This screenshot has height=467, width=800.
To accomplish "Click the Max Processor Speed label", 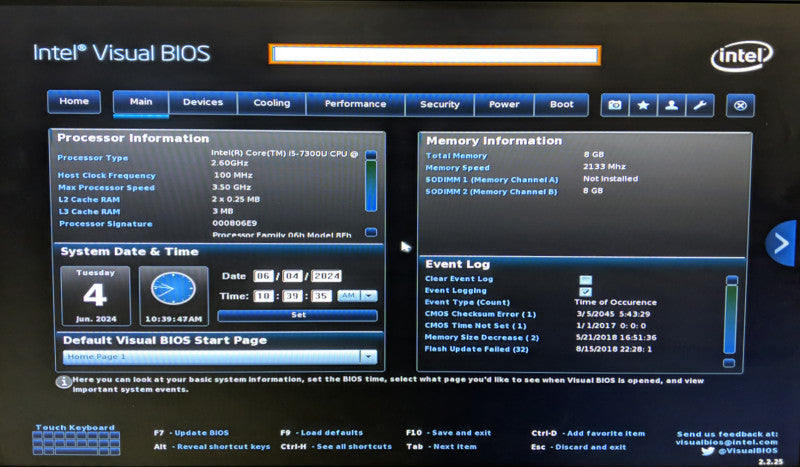I will point(106,187).
